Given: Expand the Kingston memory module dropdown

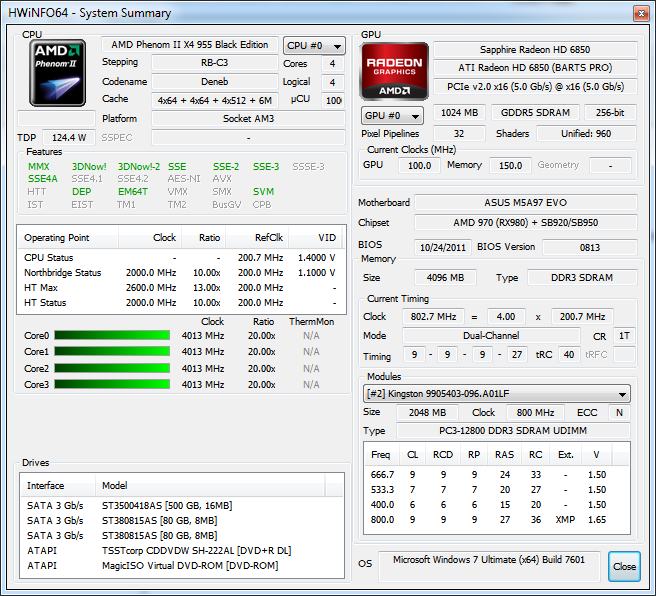Looking at the screenshot, I should click(497, 394).
